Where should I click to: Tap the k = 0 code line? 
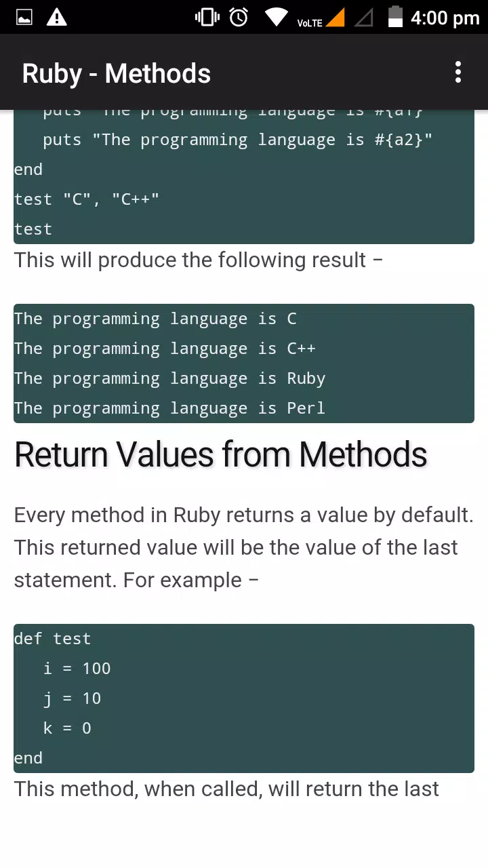(x=67, y=728)
